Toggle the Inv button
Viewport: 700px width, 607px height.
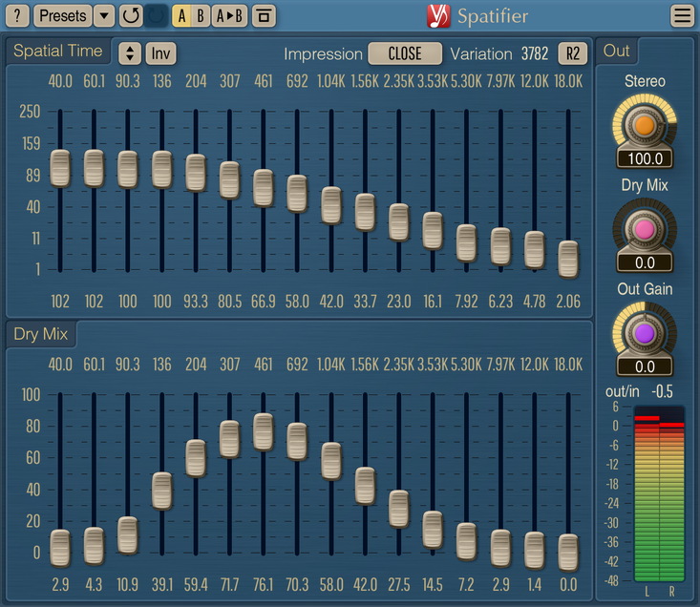pyautogui.click(x=160, y=53)
